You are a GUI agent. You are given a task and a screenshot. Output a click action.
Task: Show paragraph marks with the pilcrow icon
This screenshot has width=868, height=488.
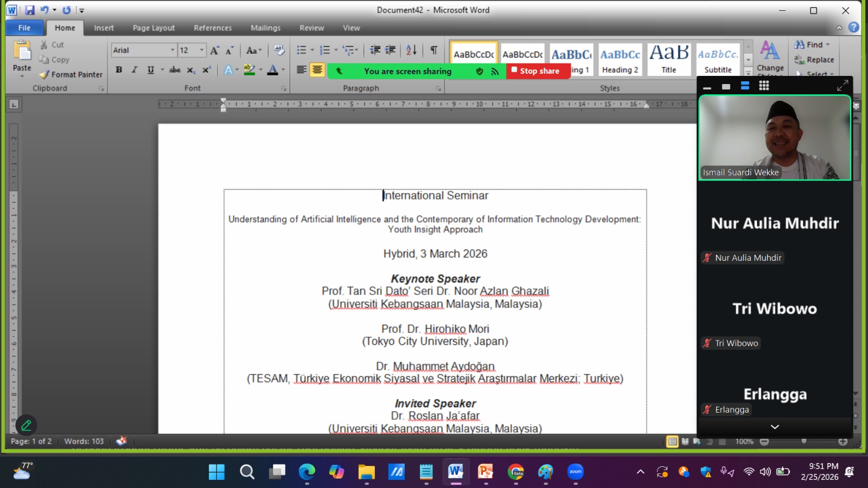coord(434,50)
